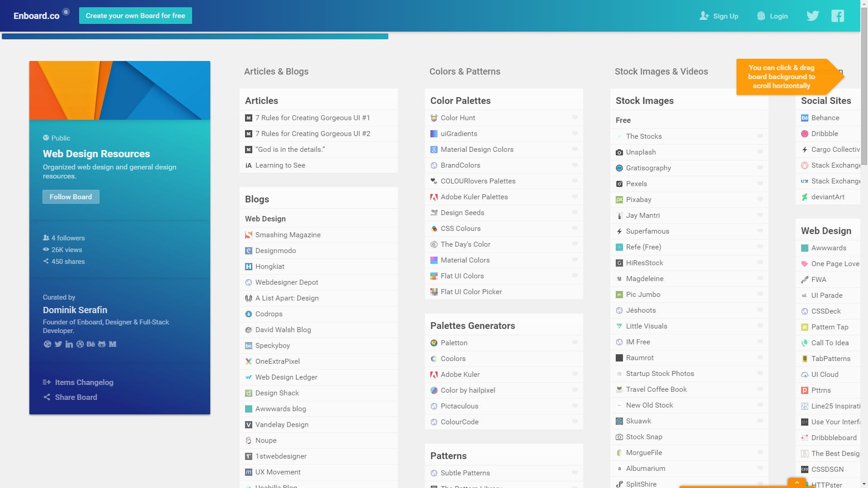868x488 pixels.
Task: Click the Smashing Magazine icon
Action: pyautogui.click(x=249, y=235)
